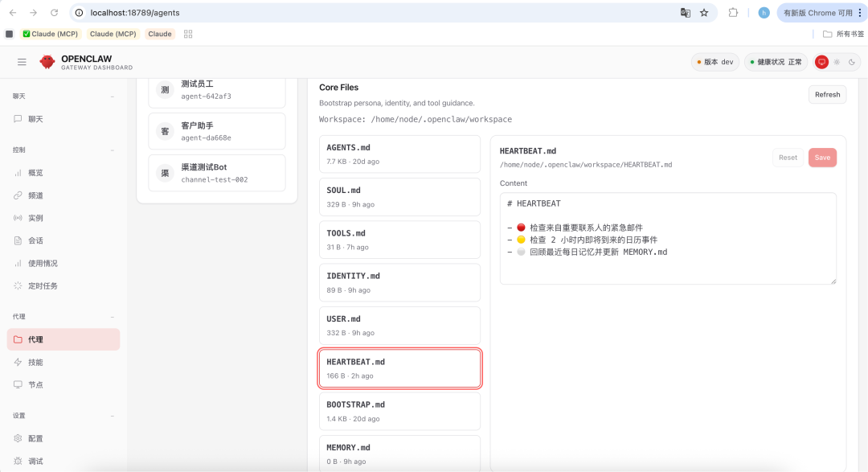Collapse the 控制 sidebar section
The height and width of the screenshot is (472, 868).
tap(113, 150)
